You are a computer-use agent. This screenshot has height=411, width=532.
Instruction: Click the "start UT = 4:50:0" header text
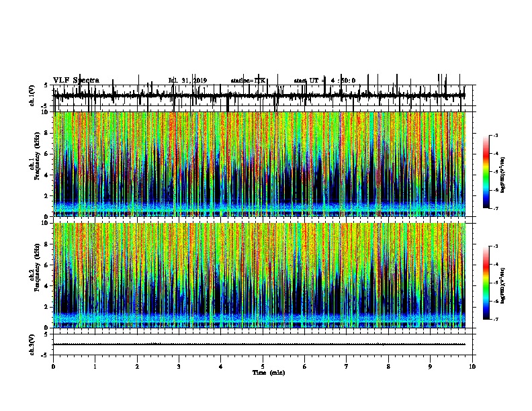coord(324,81)
